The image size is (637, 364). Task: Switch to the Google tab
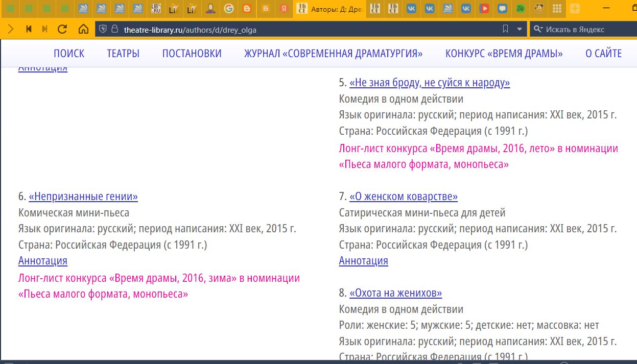(x=229, y=8)
